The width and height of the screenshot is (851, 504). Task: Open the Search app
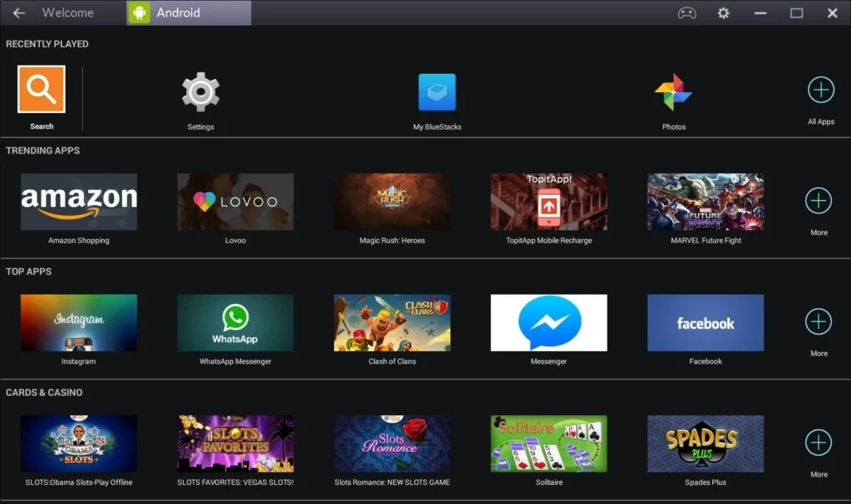tap(42, 91)
